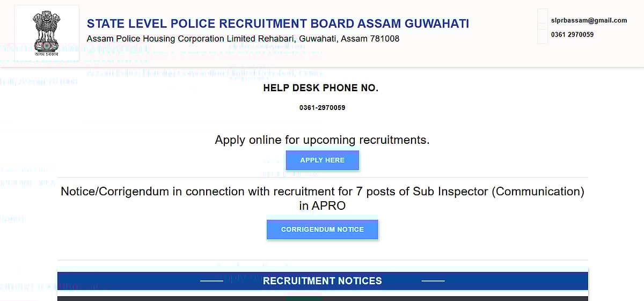Click the Assam Police Housing Corporation address line
644x301 pixels.
pyautogui.click(x=243, y=39)
